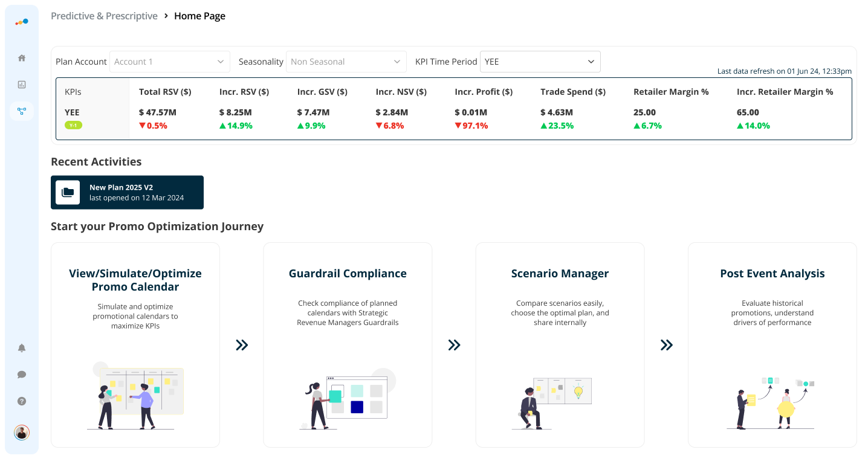Select the workflow nodes icon in sidebar
868x464 pixels.
[x=22, y=111]
